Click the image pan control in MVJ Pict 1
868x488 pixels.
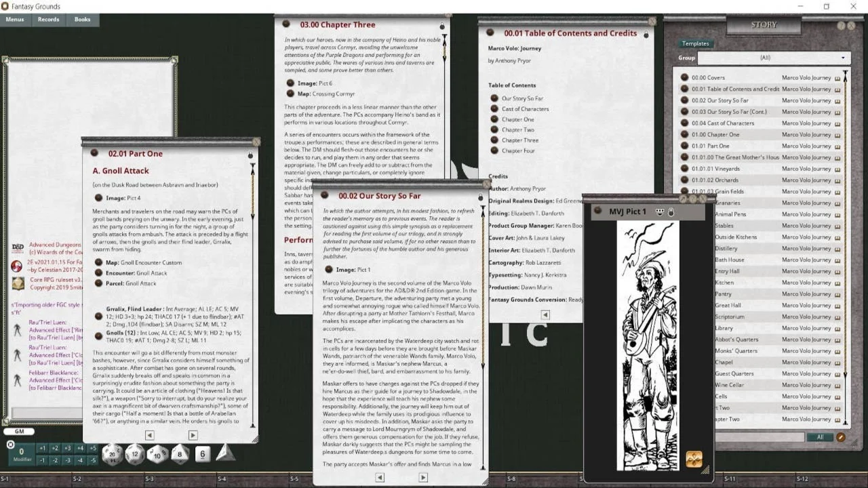click(694, 459)
